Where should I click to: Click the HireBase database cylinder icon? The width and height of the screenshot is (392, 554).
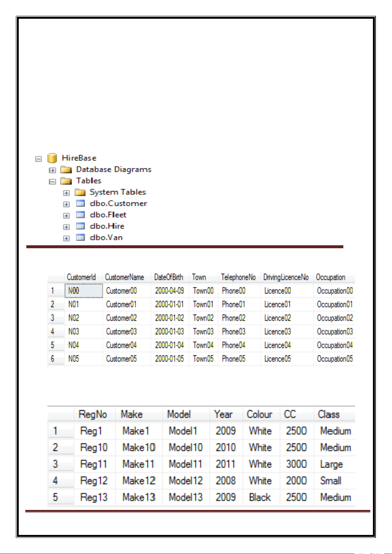coord(52,158)
